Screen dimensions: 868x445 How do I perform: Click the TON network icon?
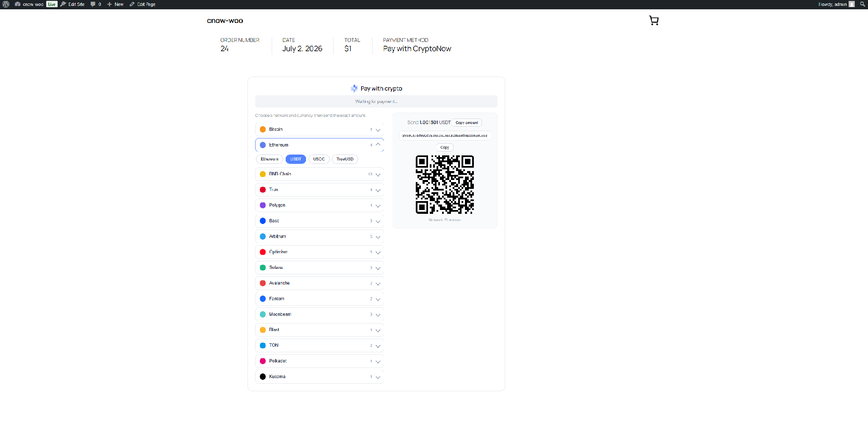(x=263, y=345)
